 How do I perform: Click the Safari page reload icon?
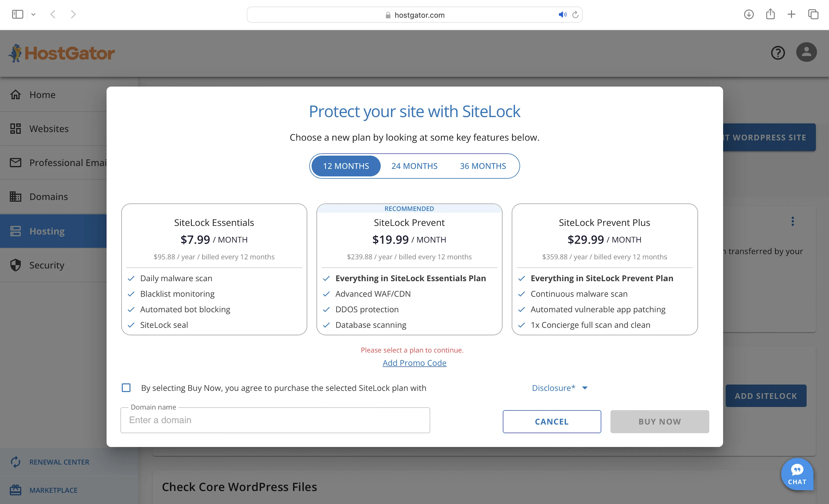(x=575, y=14)
